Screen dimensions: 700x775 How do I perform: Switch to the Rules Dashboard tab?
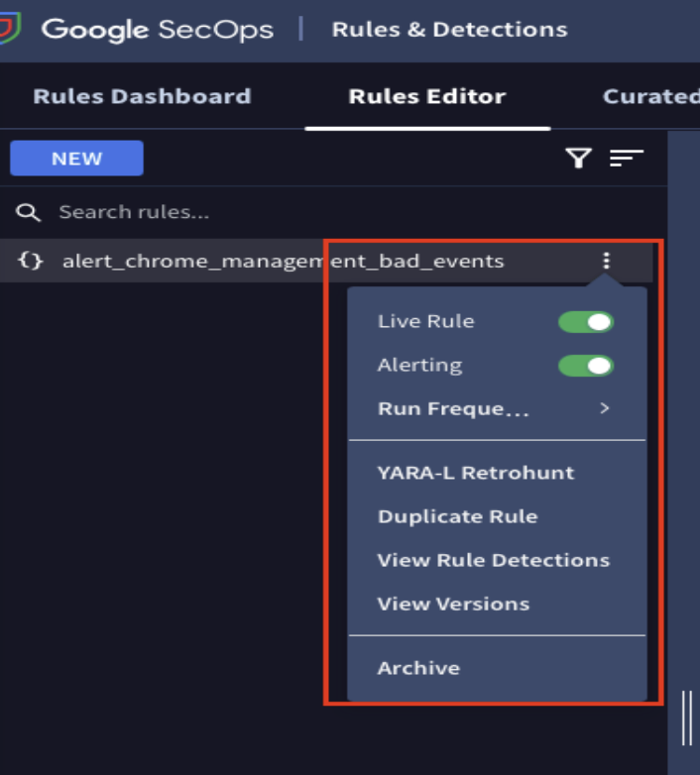(143, 96)
